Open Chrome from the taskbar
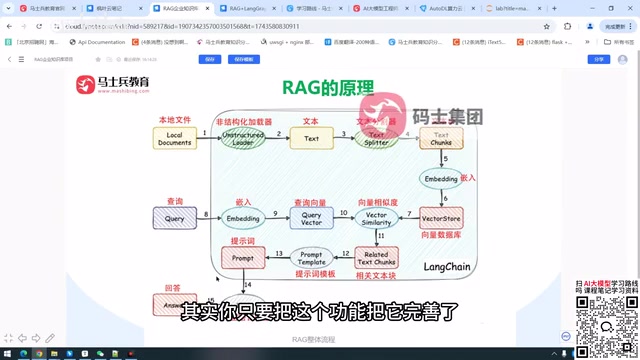The image size is (640, 360). tap(39, 353)
